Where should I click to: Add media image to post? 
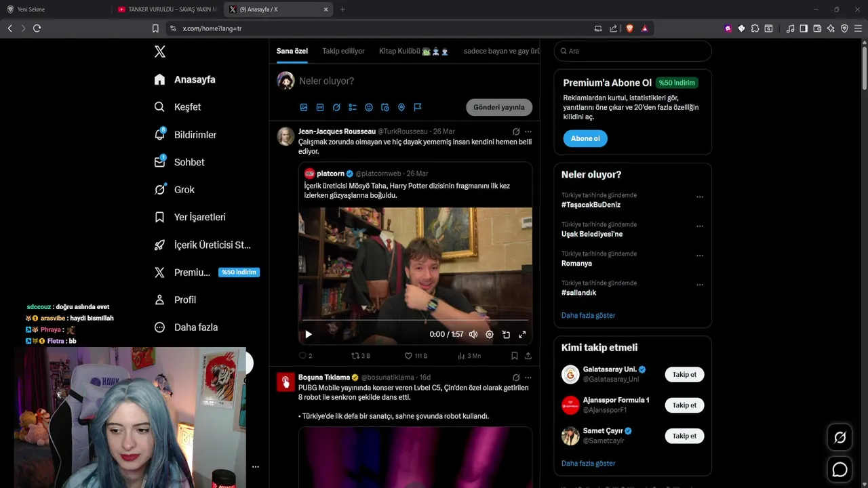pos(304,107)
